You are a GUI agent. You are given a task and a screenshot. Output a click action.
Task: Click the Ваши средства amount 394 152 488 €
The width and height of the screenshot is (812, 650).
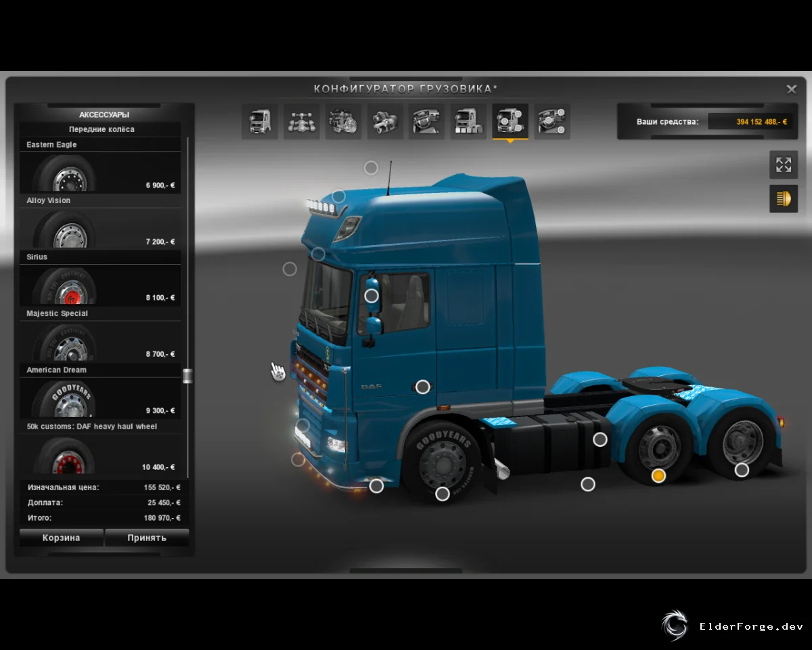pos(762,122)
